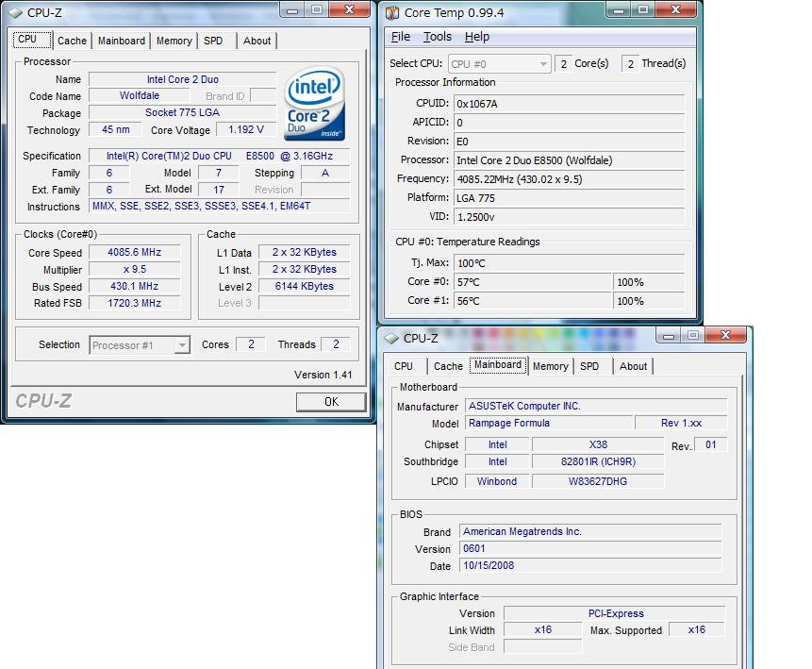Click the '45 nm' Technology value
This screenshot has height=669, width=812.
click(x=115, y=129)
